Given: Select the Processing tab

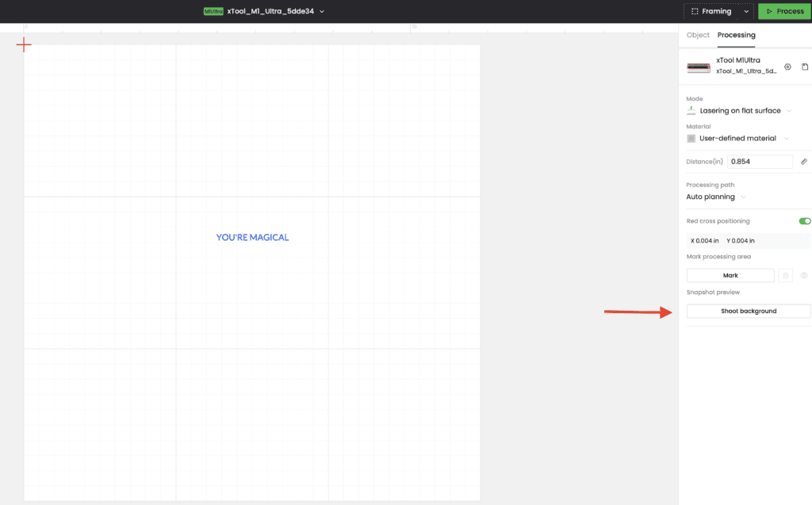Looking at the screenshot, I should (x=736, y=35).
